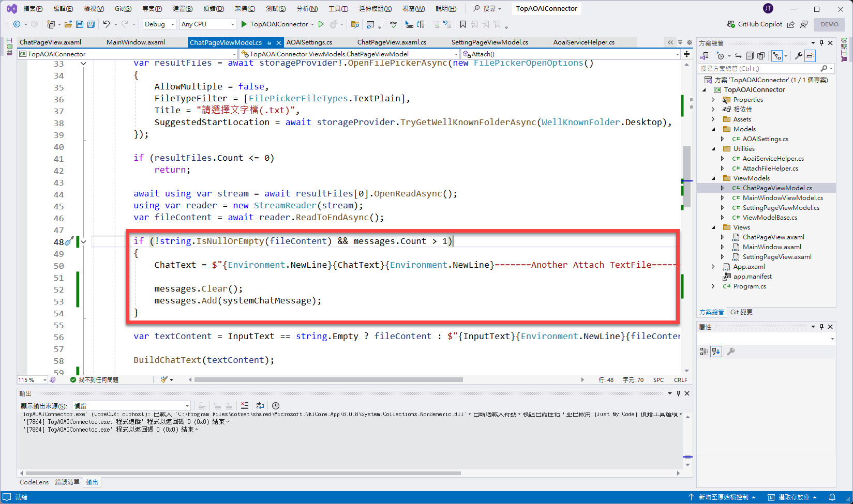Pin the ChatPageViewModel.cs tab
Image resolution: width=853 pixels, height=504 pixels.
270,43
